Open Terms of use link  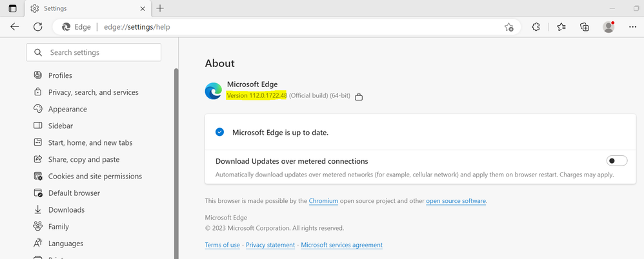[222, 245]
